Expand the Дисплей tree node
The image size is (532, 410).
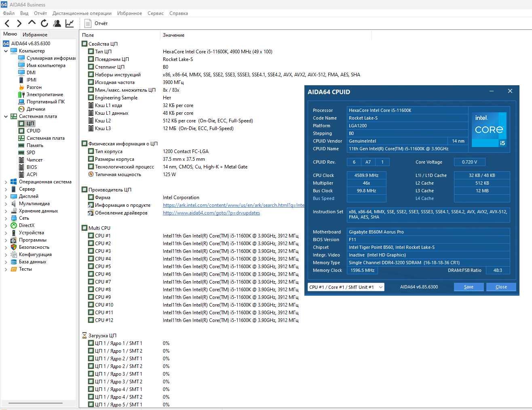point(6,196)
